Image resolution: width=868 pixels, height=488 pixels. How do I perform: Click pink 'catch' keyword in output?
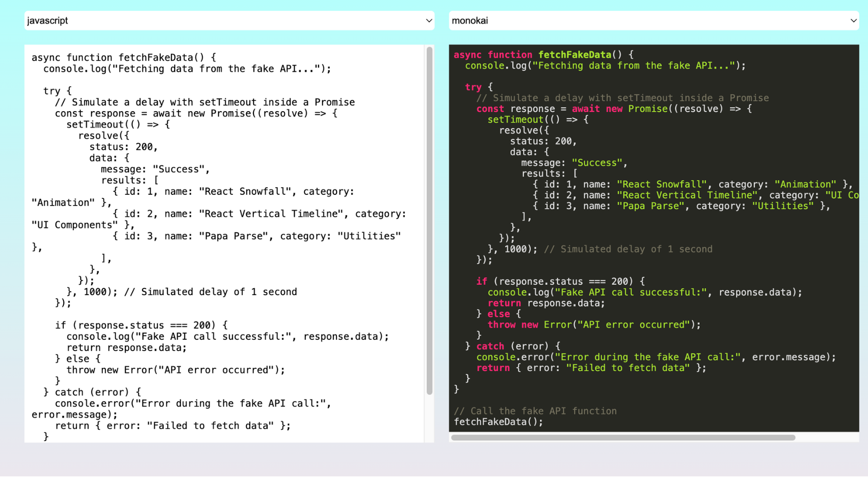click(x=490, y=347)
